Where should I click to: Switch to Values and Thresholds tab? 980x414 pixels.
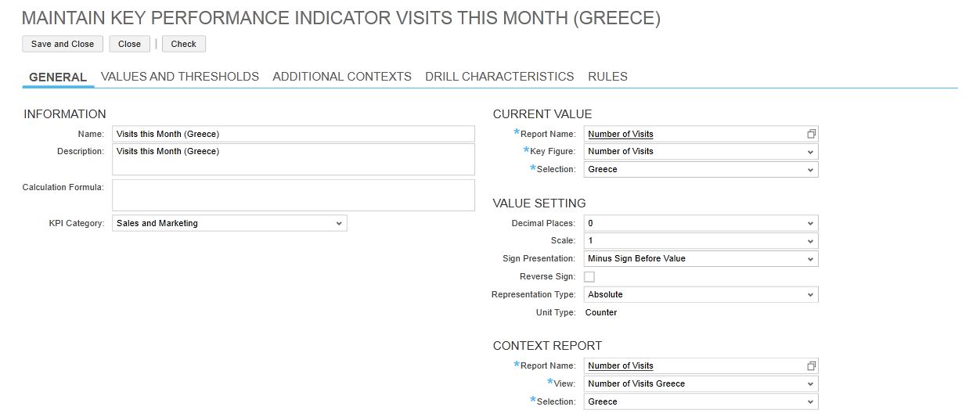click(180, 77)
